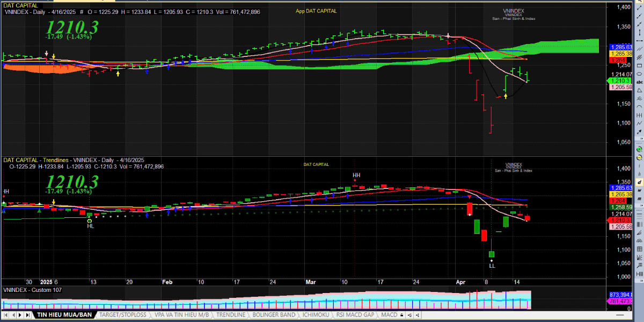Click the LL marker on April low candle
644x322 pixels.
click(x=492, y=266)
